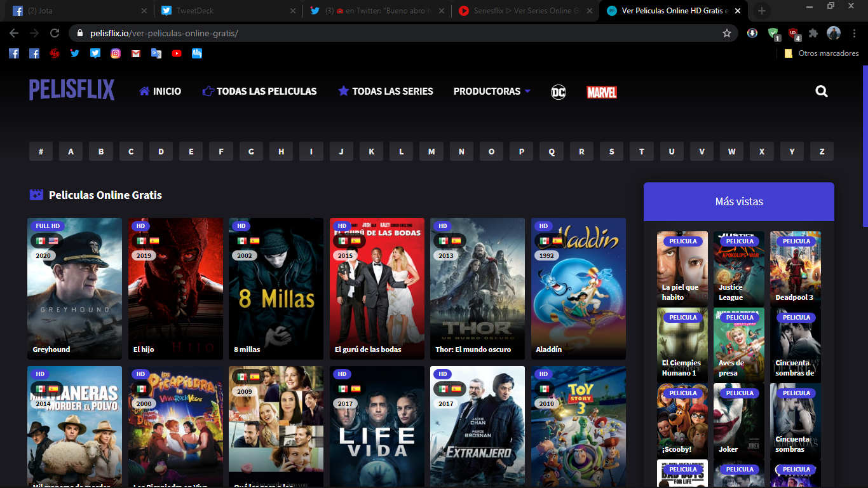This screenshot has height=488, width=868.
Task: Open the site search magnifier icon
Action: coord(822,91)
